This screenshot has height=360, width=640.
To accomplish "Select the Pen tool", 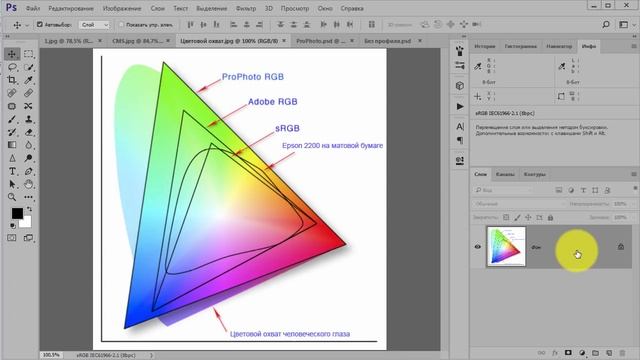I will pos(28,171).
